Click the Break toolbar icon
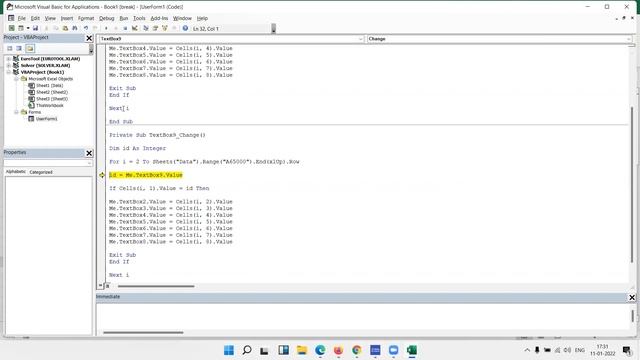640x360 pixels. [x=116, y=28]
